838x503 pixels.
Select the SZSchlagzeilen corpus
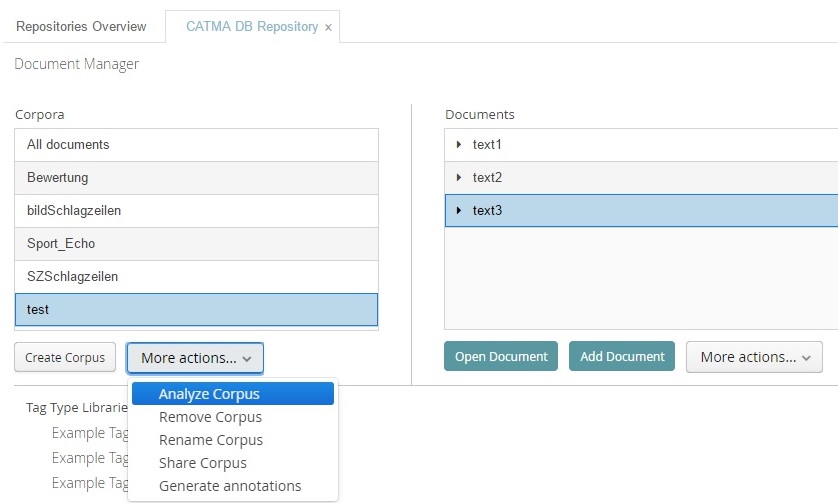(x=196, y=277)
